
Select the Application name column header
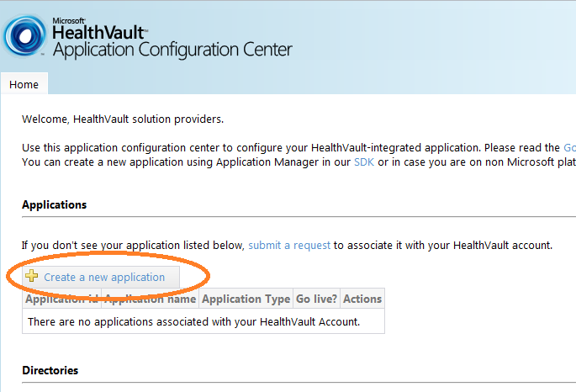click(150, 299)
